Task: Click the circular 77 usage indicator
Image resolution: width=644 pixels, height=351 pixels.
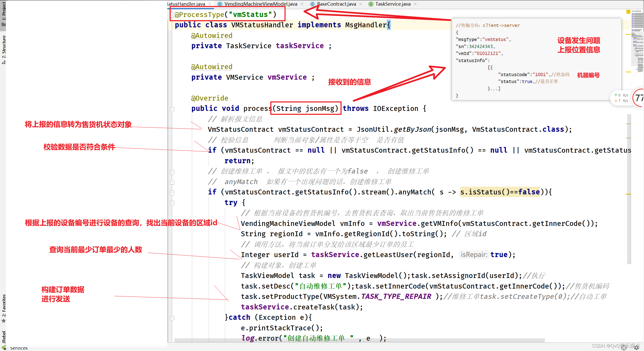Action: [x=638, y=98]
